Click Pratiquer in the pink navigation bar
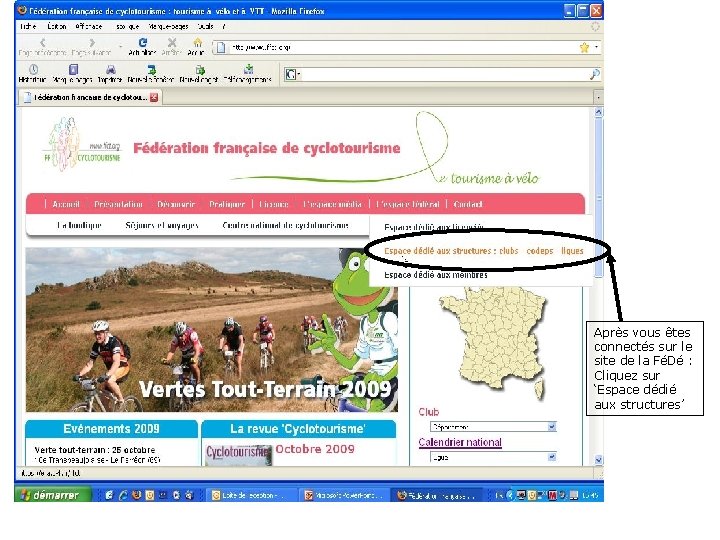This screenshot has height=540, width=720. tap(227, 204)
